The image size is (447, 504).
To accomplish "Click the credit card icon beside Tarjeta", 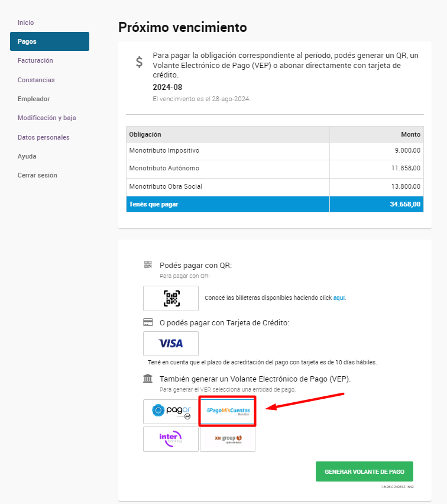I will click(148, 322).
